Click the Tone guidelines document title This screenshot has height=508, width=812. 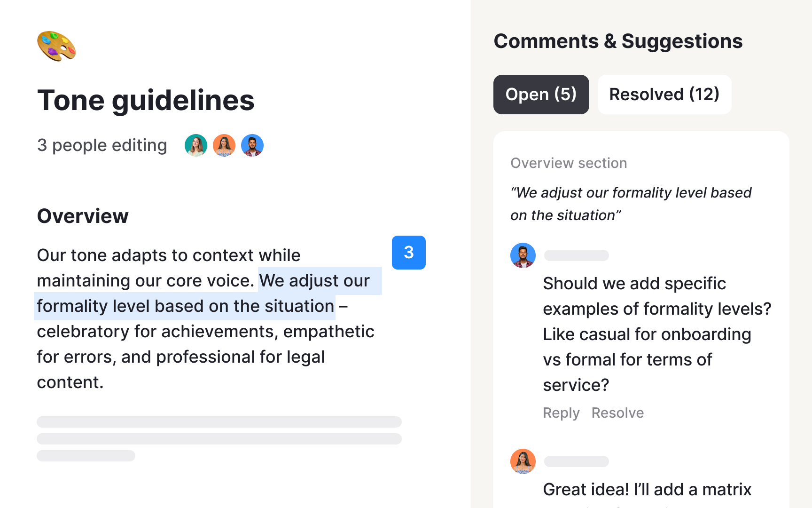pyautogui.click(x=146, y=100)
